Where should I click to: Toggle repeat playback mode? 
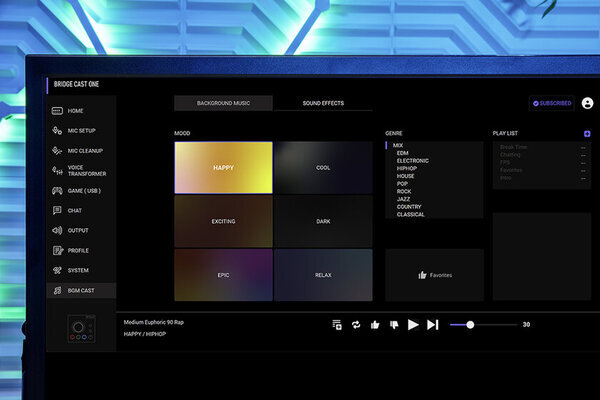click(355, 324)
